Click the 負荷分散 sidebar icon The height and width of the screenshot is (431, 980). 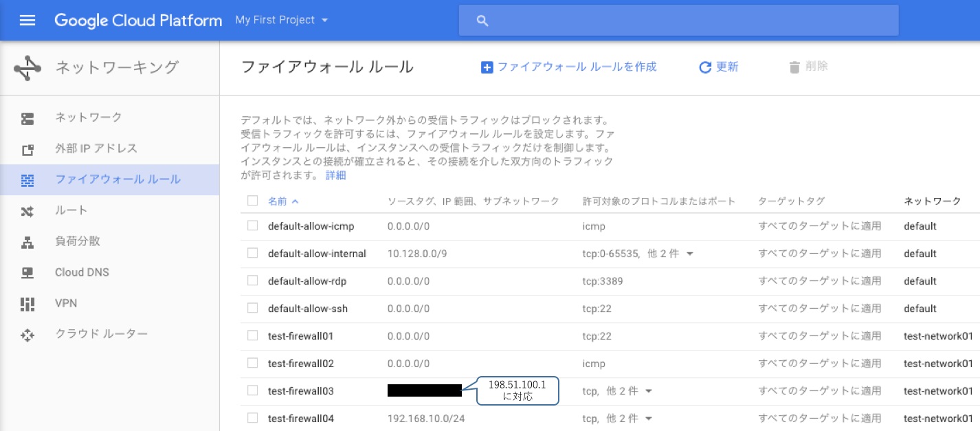27,242
